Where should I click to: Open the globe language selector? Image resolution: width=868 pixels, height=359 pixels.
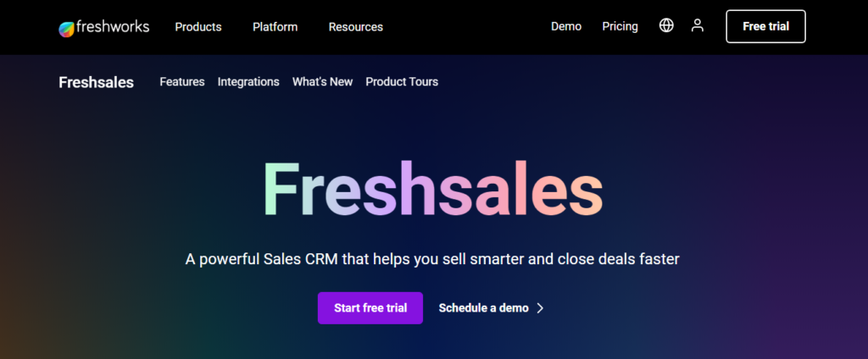(666, 26)
